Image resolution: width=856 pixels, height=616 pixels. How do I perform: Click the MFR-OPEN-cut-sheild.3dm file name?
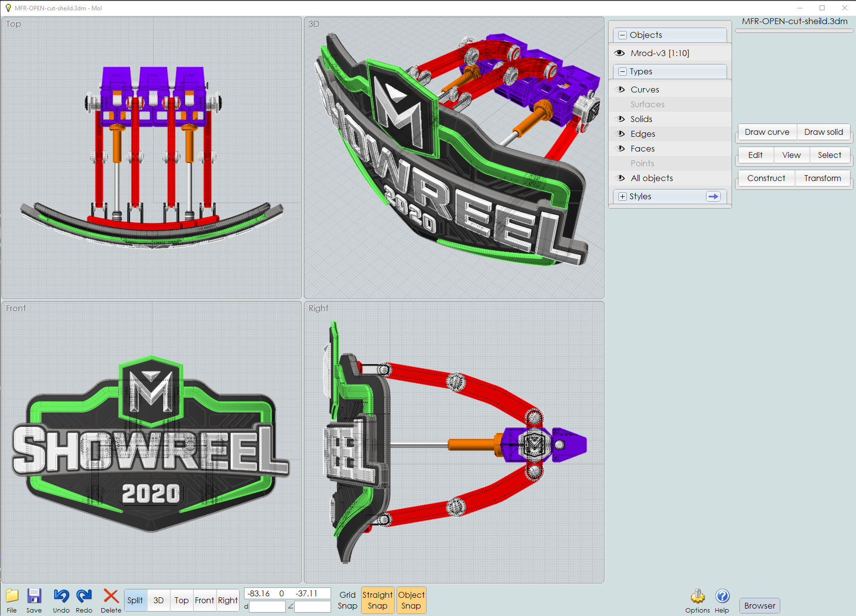[795, 21]
